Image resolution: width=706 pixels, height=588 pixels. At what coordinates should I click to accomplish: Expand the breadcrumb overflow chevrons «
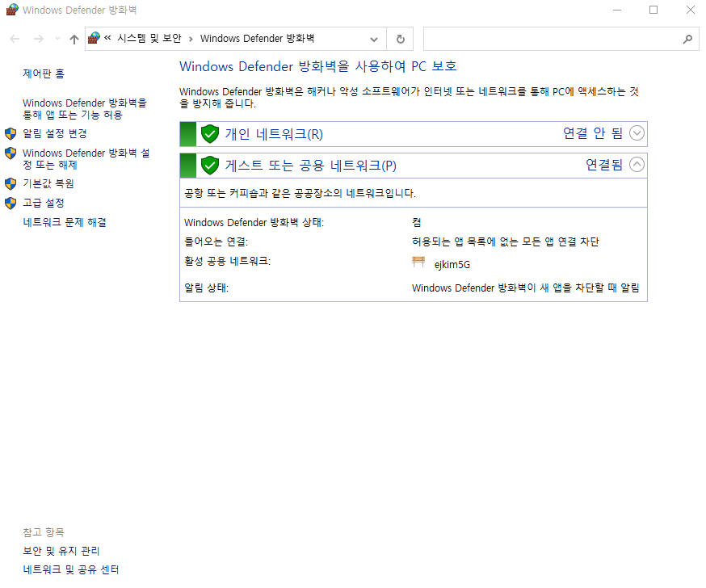coord(107,38)
